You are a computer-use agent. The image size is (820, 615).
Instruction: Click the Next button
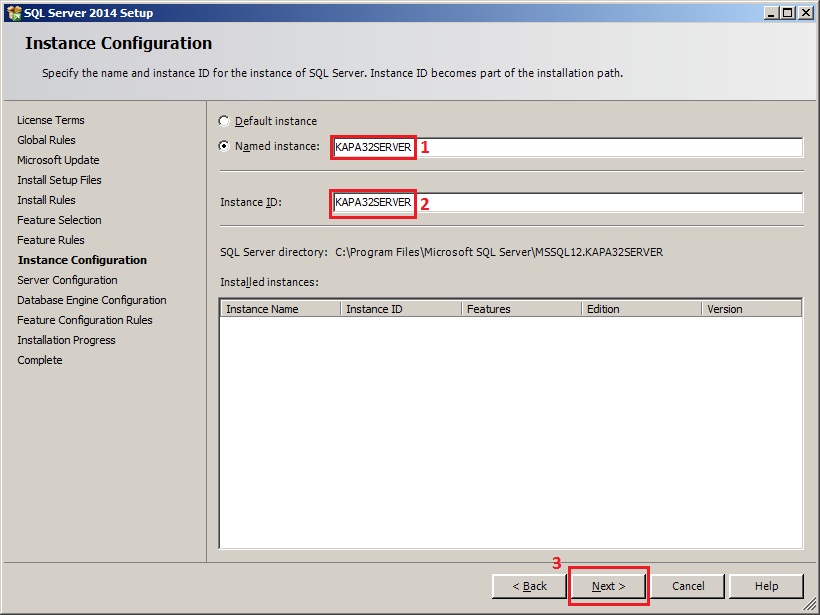coord(608,586)
